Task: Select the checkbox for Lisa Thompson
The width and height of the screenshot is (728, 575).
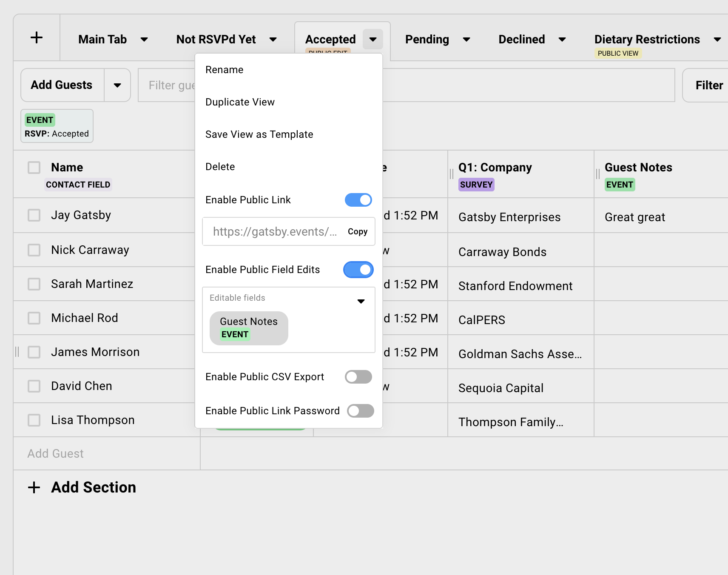Action: click(x=34, y=420)
